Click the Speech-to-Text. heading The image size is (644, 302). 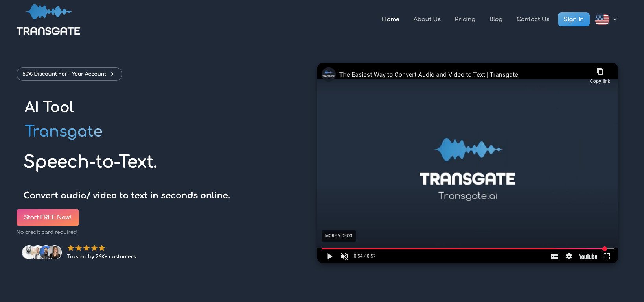pyautogui.click(x=90, y=161)
